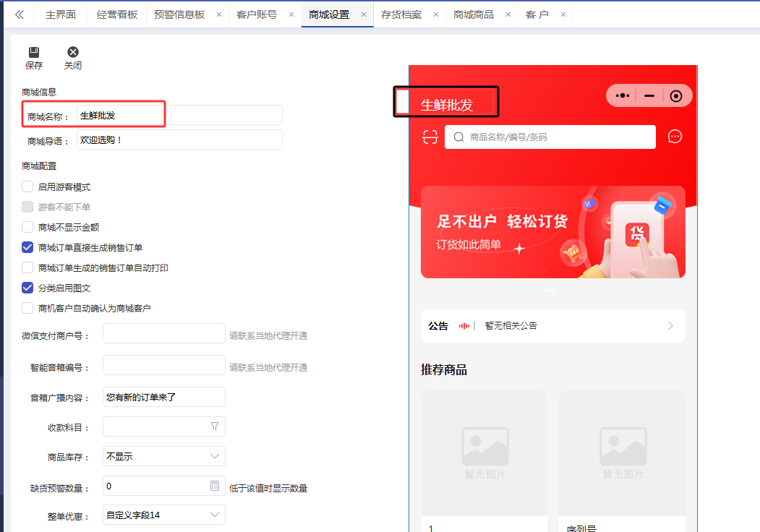Viewport: 760px width, 532px height.
Task: Toggle 分类启用图文 checkbox off
Action: point(27,288)
